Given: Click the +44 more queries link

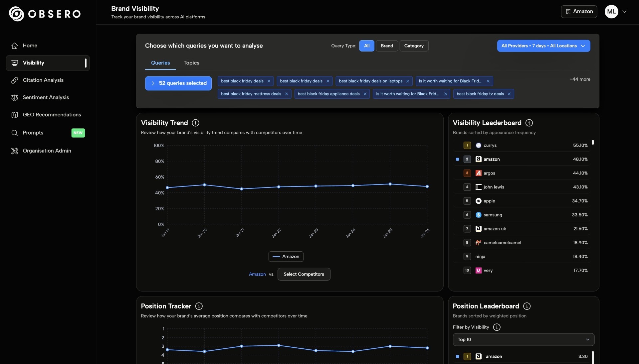Looking at the screenshot, I should point(579,79).
